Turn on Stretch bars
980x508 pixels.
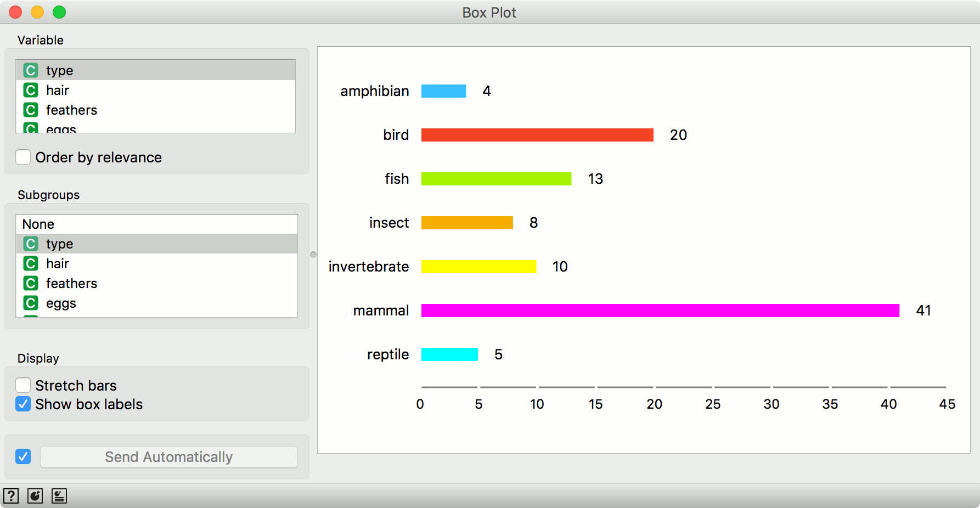[24, 385]
